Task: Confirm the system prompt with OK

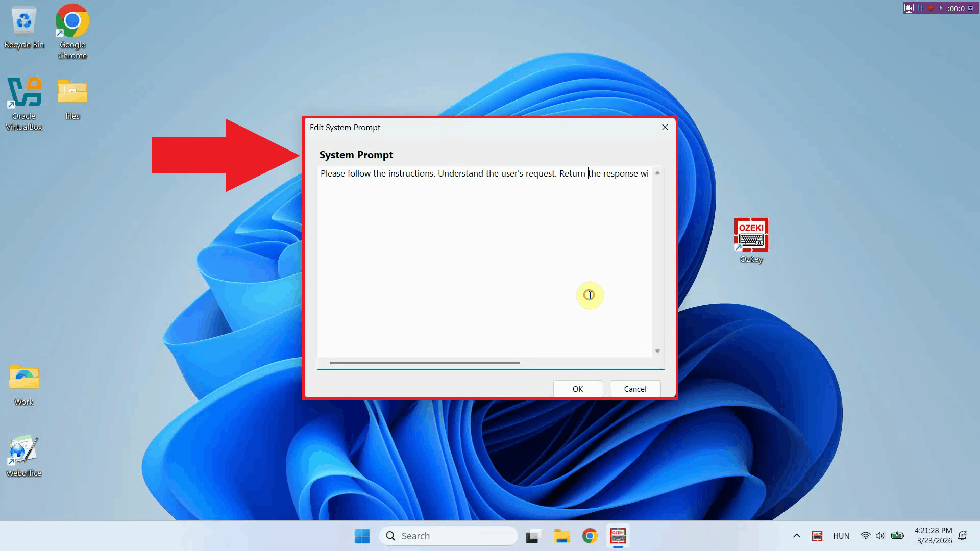Action: click(x=578, y=388)
